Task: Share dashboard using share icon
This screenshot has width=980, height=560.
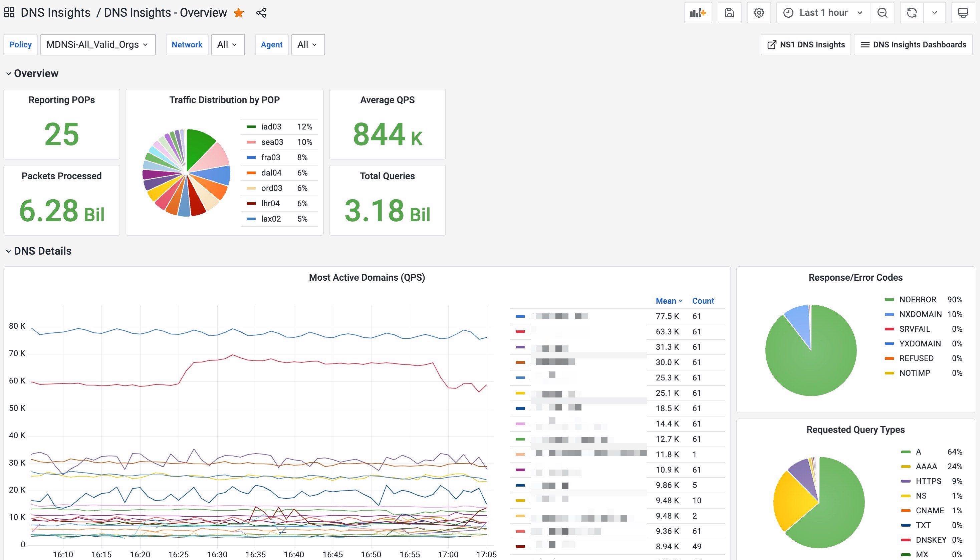Action: click(x=261, y=13)
